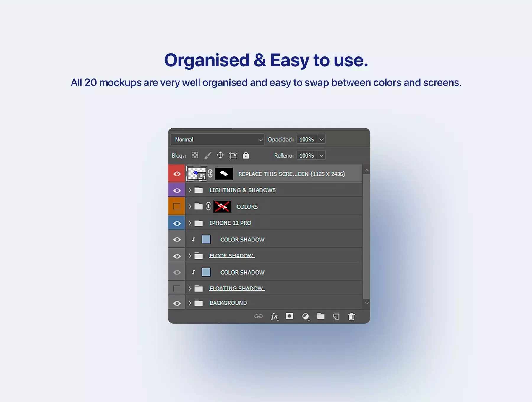The height and width of the screenshot is (402, 532).
Task: Expand the FLOOR SHADOW group
Action: coord(190,256)
